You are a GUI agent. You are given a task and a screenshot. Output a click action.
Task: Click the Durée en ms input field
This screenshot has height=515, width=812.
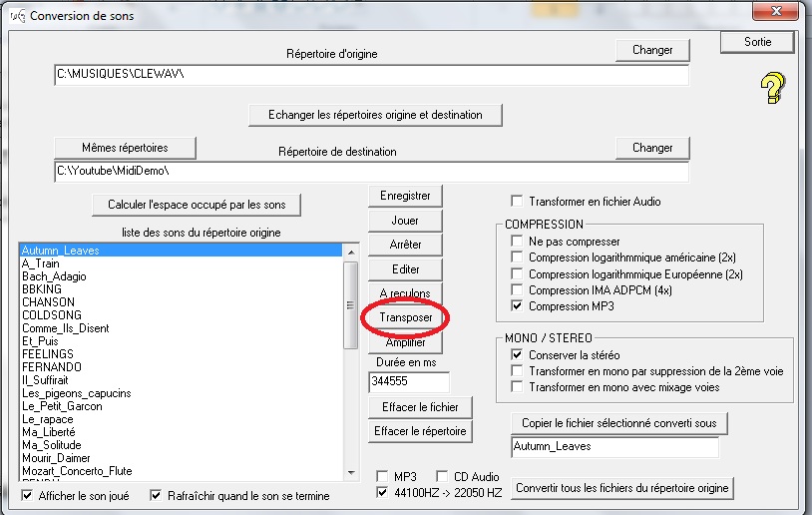(409, 381)
